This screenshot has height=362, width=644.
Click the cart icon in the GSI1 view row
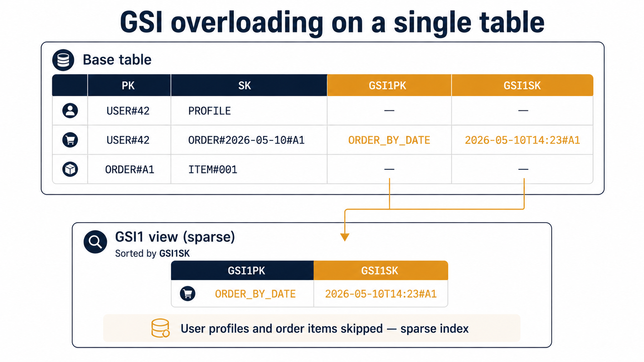pyautogui.click(x=188, y=294)
